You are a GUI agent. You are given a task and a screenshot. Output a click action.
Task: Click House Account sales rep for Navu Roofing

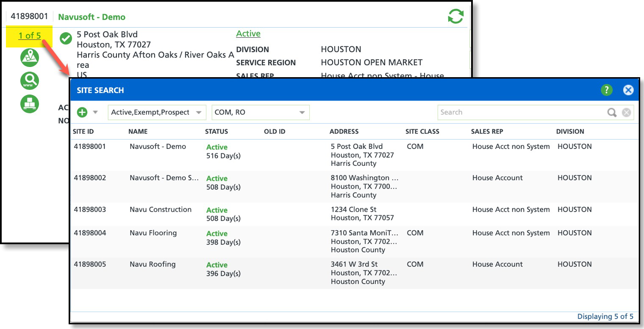pos(497,265)
